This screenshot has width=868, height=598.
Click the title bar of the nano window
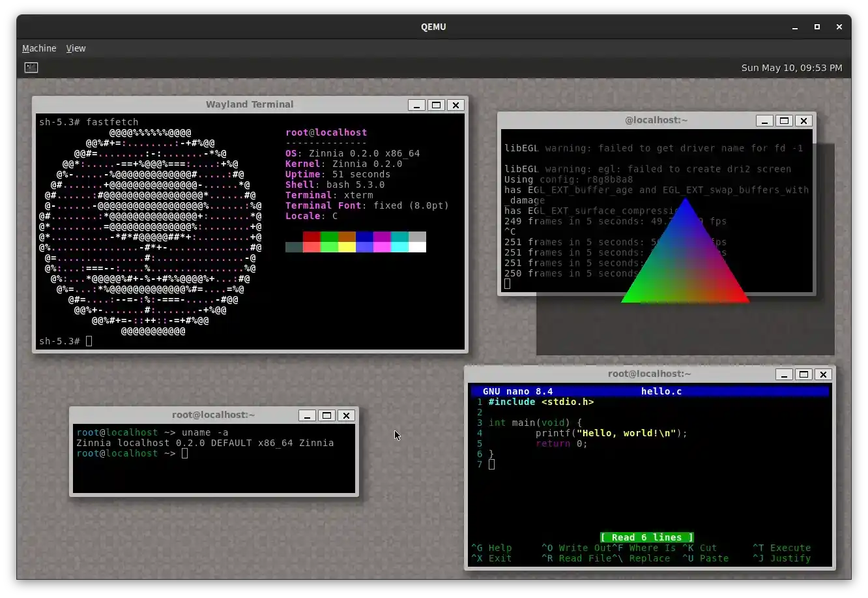point(649,374)
